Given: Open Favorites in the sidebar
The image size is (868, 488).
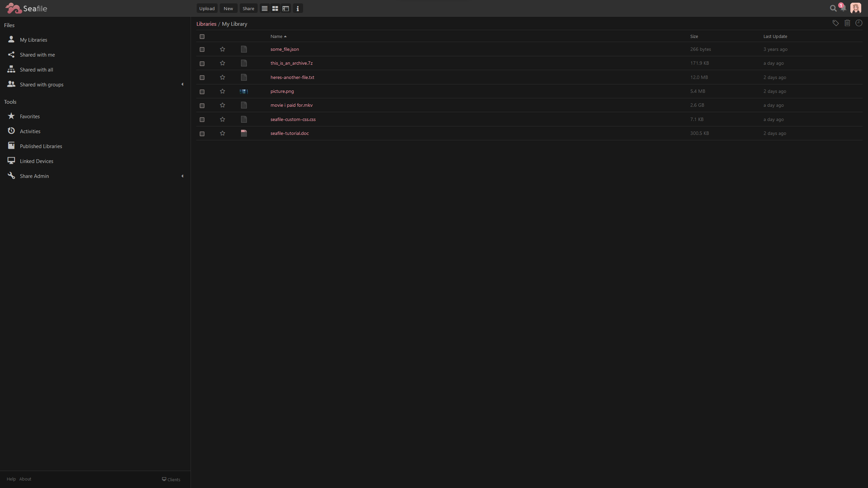Looking at the screenshot, I should click(x=29, y=116).
